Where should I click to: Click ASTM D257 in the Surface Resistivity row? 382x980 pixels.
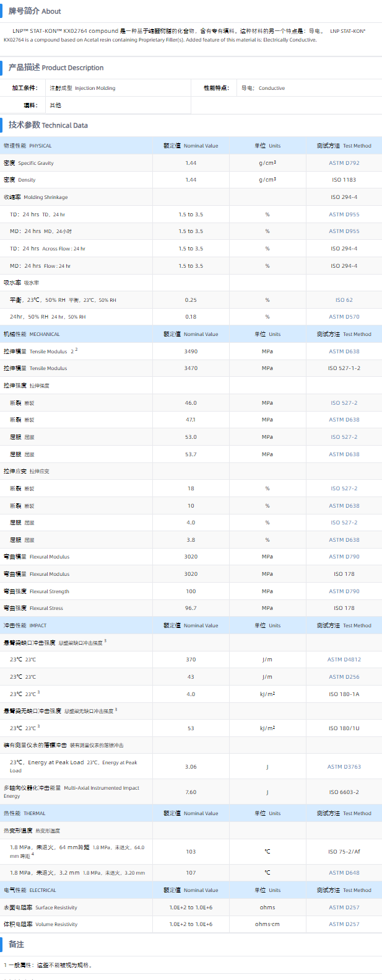point(344,907)
